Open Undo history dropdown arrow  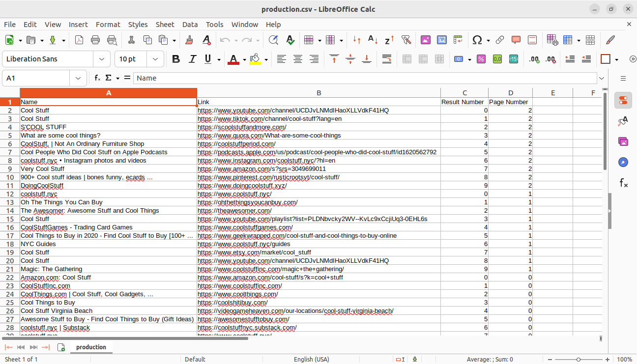236,41
